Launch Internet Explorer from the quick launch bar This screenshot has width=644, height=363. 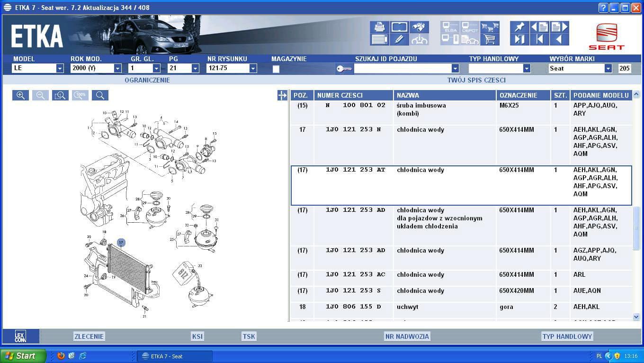point(82,356)
